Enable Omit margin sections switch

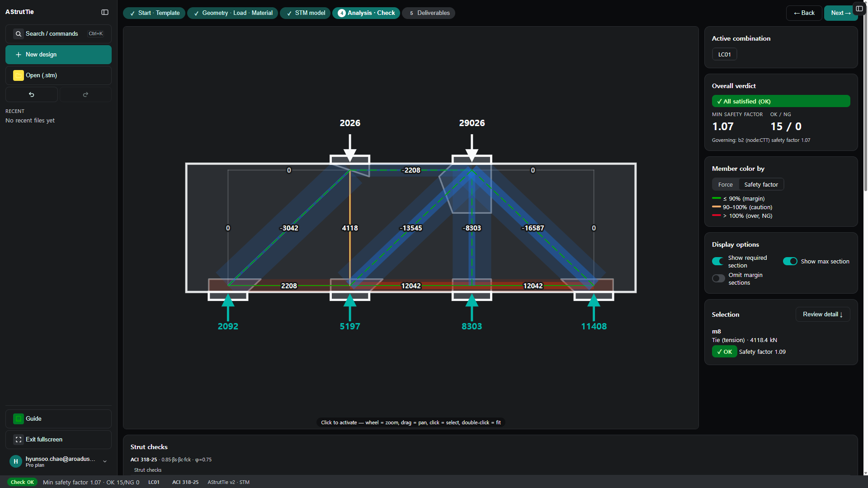pyautogui.click(x=718, y=279)
